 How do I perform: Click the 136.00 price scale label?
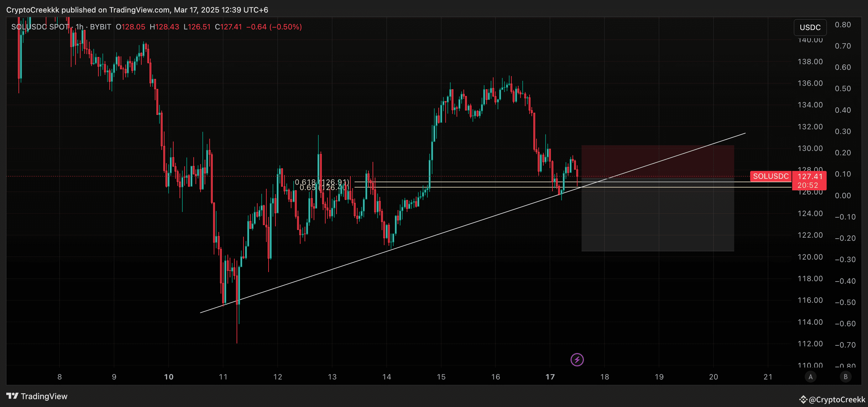810,83
